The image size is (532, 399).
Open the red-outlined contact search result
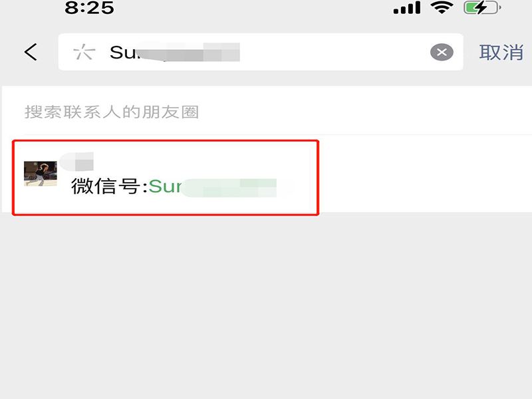(166, 178)
